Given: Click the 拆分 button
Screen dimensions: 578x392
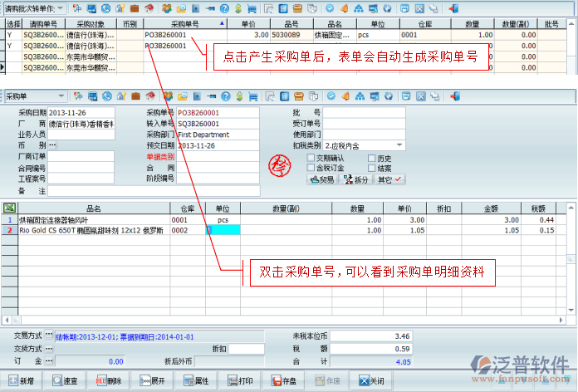Looking at the screenshot, I should click(355, 179).
